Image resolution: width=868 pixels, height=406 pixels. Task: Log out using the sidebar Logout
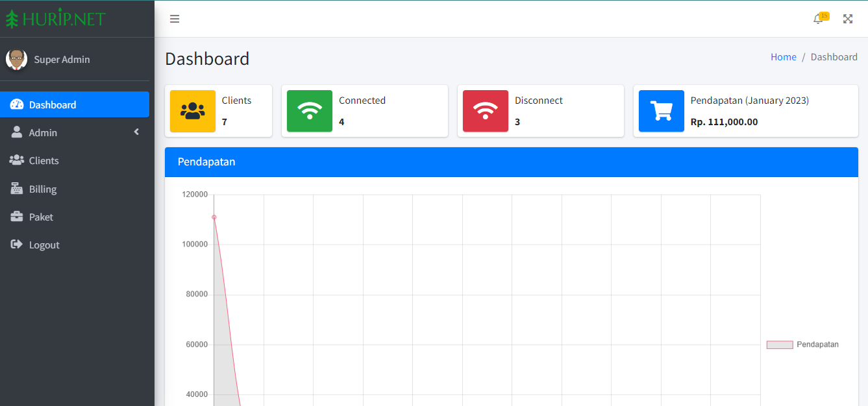[x=44, y=245]
